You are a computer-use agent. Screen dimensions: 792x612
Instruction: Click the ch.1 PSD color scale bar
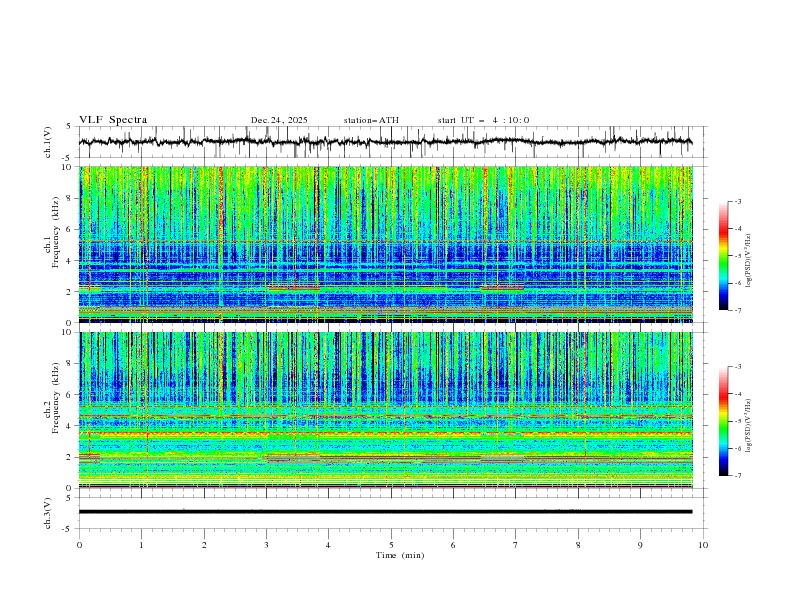pyautogui.click(x=723, y=256)
